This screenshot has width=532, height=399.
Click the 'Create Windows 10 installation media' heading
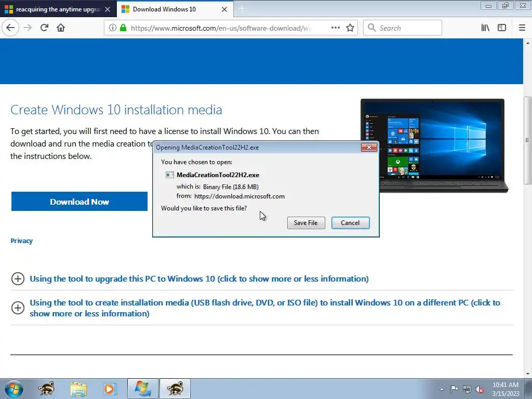pos(116,110)
